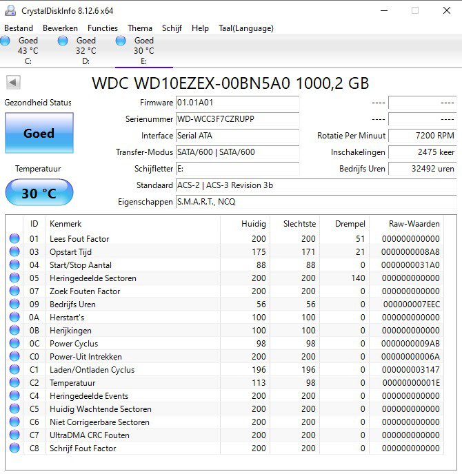Click raw value 00000000001E
Viewport: 462px width, 476px height.
pos(411,382)
